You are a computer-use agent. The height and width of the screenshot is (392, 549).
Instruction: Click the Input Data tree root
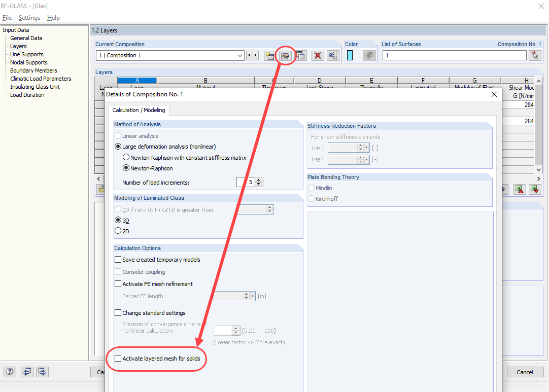point(16,30)
